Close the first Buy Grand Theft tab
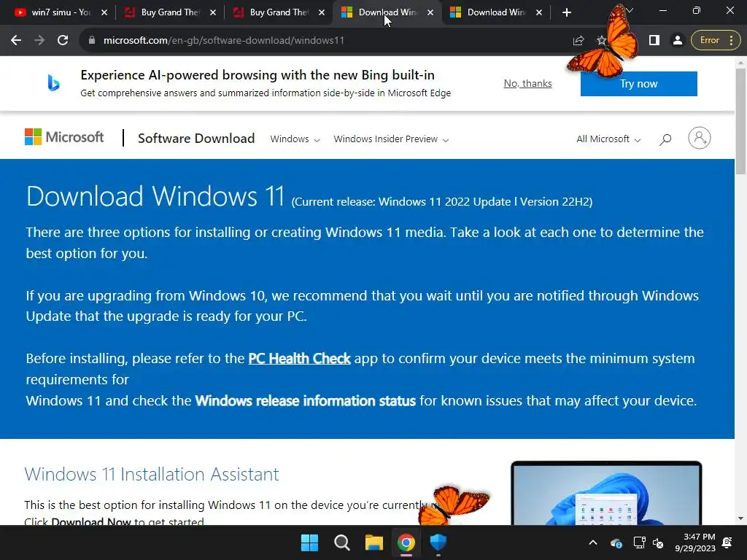747x560 pixels. [213, 13]
